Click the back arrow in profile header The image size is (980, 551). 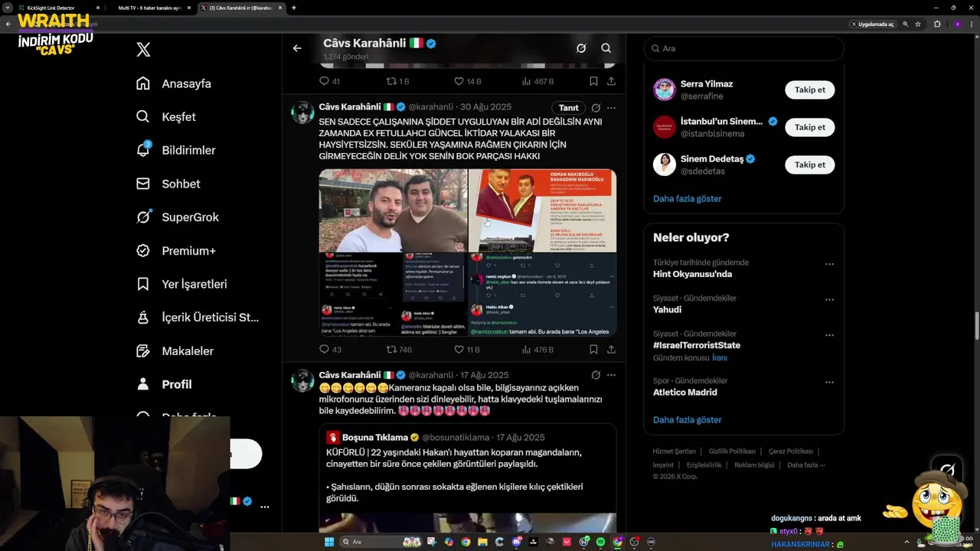point(297,48)
